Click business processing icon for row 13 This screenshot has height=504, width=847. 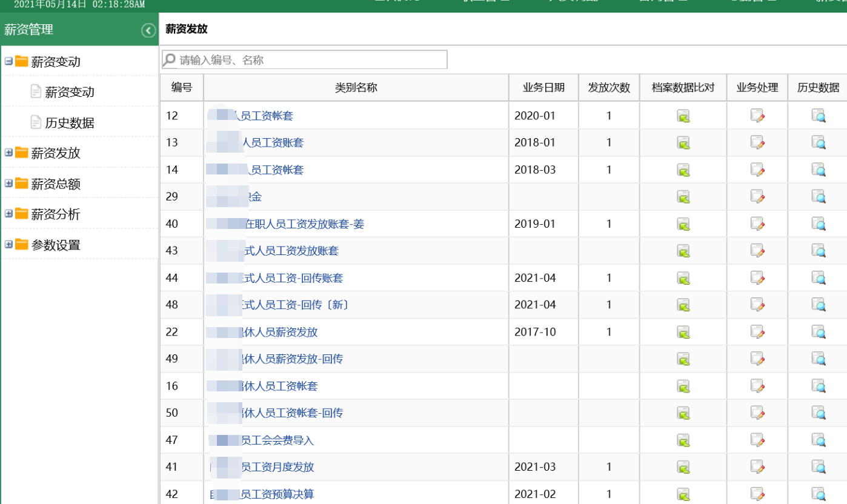pos(757,143)
